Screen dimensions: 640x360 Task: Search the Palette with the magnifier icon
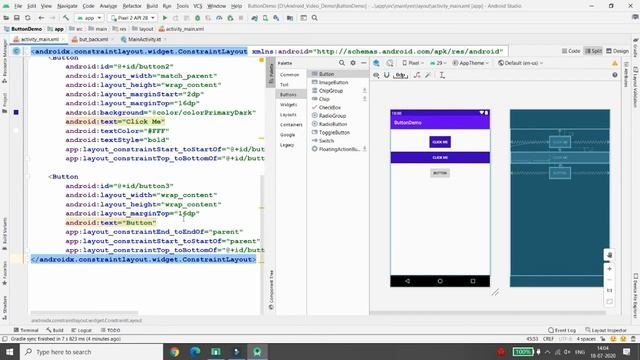click(342, 63)
